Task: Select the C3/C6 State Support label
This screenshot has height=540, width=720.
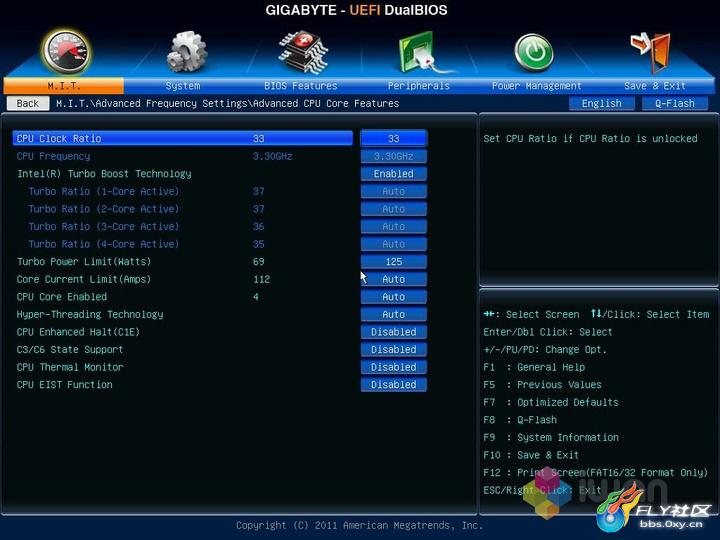Action: coord(70,349)
